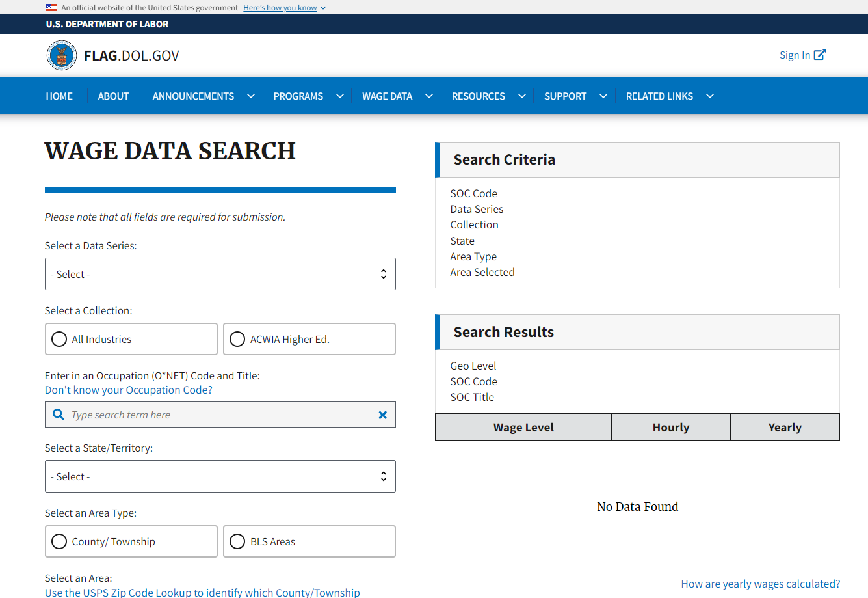Click the Wage Level column header
Viewport: 868px width, 598px height.
click(x=523, y=428)
